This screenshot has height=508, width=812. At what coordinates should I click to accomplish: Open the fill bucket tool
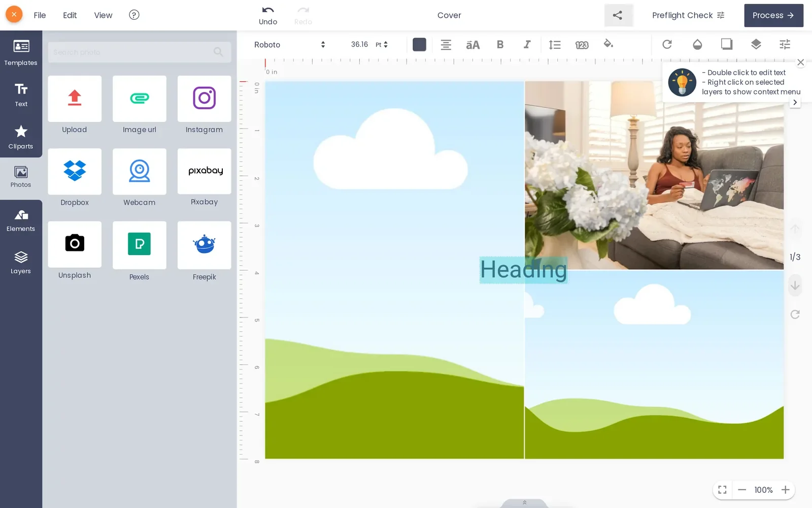click(x=608, y=44)
